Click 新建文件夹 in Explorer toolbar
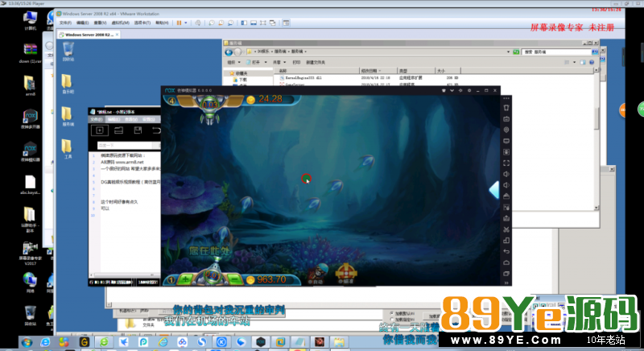 [x=316, y=63]
